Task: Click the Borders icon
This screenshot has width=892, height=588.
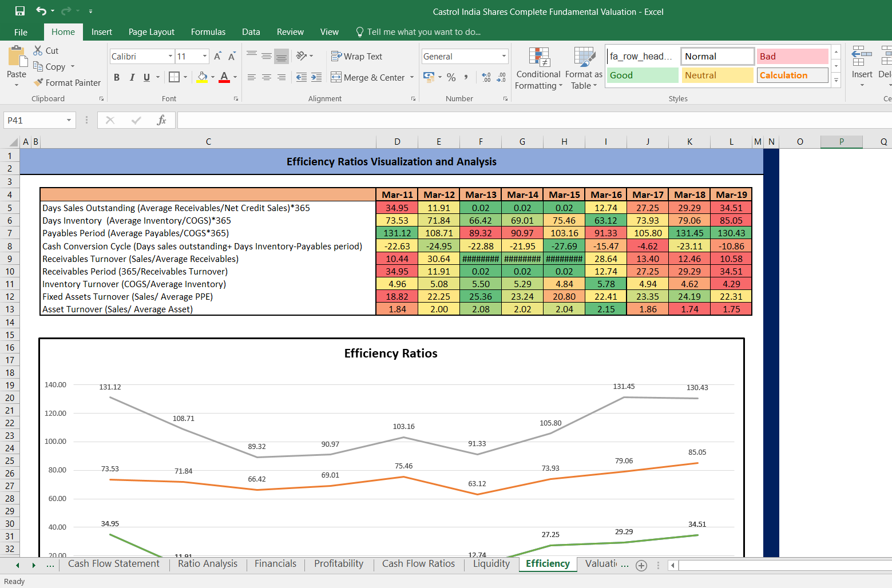Action: tap(175, 77)
